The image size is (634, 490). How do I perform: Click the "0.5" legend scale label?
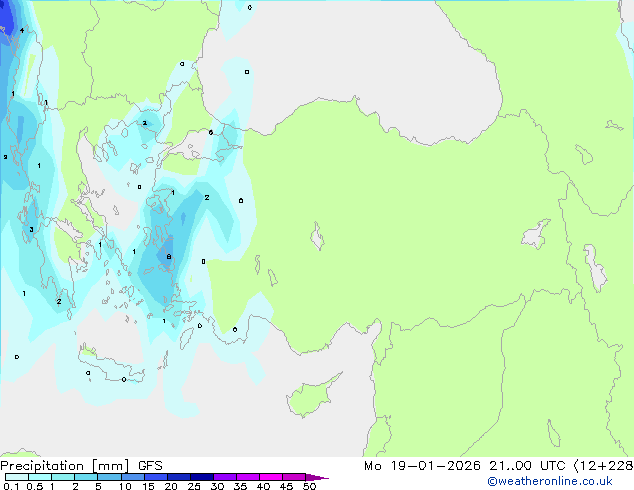pos(35,486)
